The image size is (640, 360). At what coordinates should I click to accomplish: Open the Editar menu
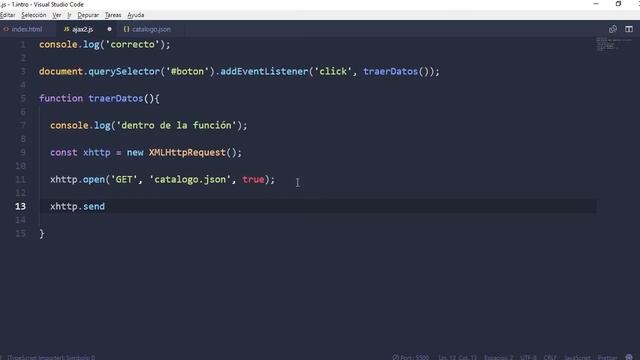coord(7,15)
